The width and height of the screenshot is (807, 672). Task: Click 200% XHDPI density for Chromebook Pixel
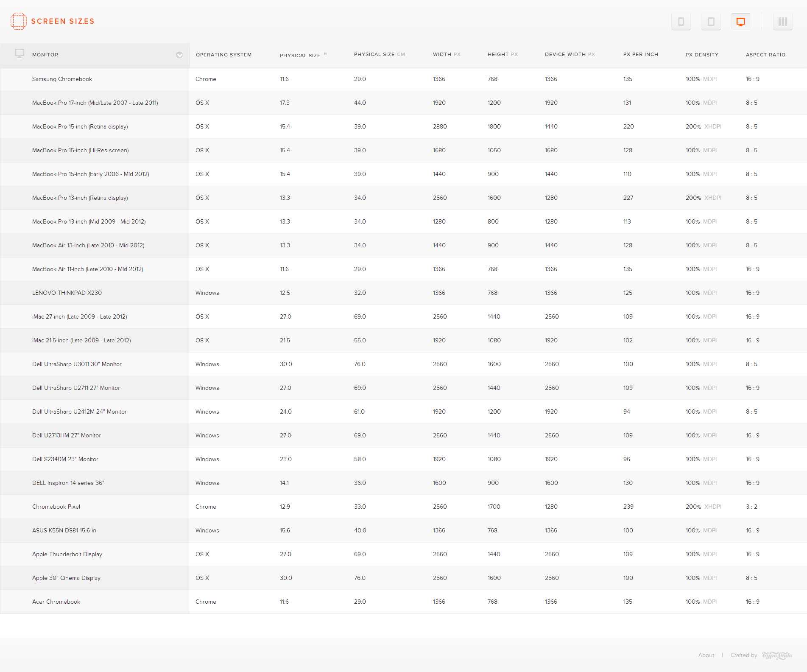coord(703,507)
